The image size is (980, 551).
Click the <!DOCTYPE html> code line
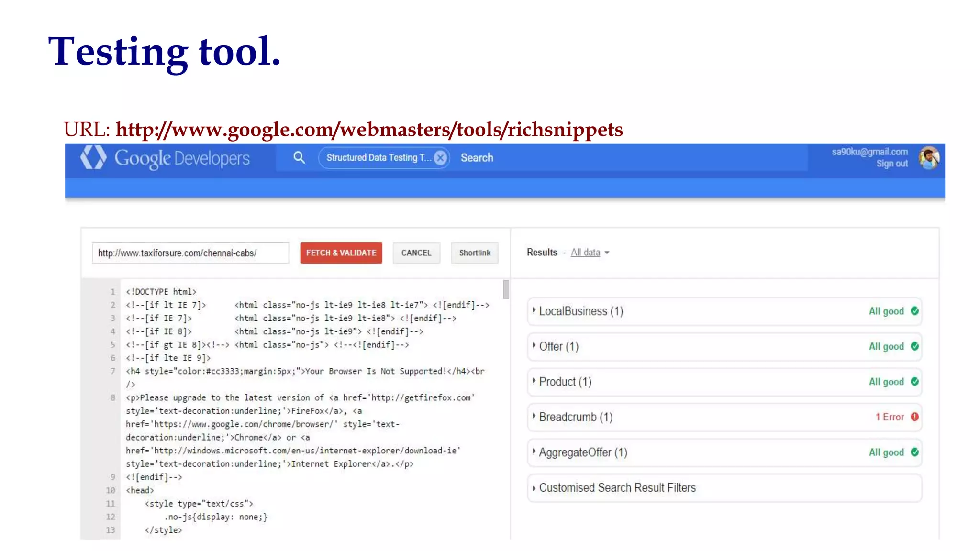pyautogui.click(x=161, y=292)
